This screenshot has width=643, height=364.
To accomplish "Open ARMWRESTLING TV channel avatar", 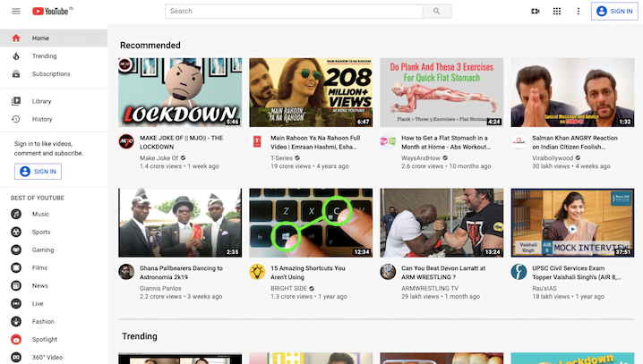I will point(388,272).
